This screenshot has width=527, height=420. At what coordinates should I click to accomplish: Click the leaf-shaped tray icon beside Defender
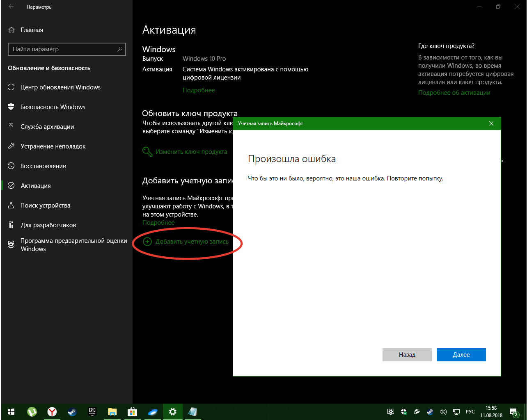tap(417, 412)
